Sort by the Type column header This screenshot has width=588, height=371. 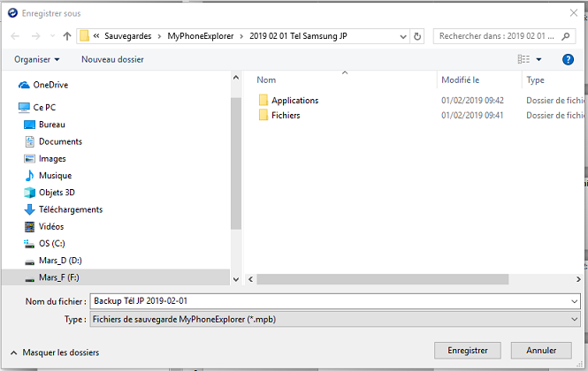(x=535, y=79)
